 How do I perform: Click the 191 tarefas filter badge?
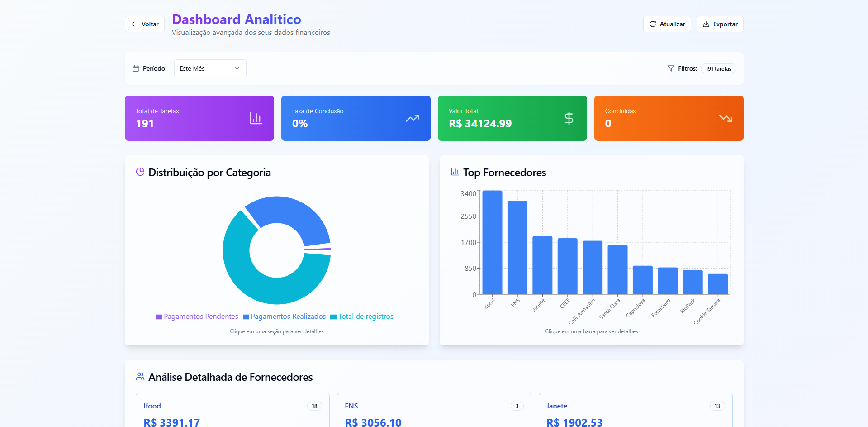click(x=718, y=68)
